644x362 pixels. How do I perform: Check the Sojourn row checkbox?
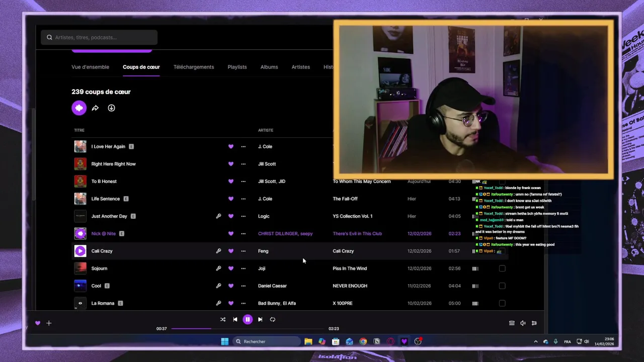pos(502,268)
